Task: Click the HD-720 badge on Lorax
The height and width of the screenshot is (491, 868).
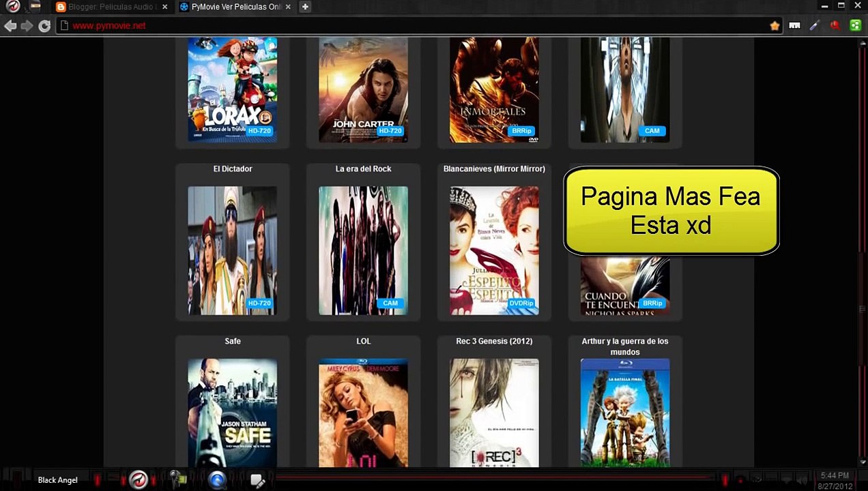Action: click(259, 131)
